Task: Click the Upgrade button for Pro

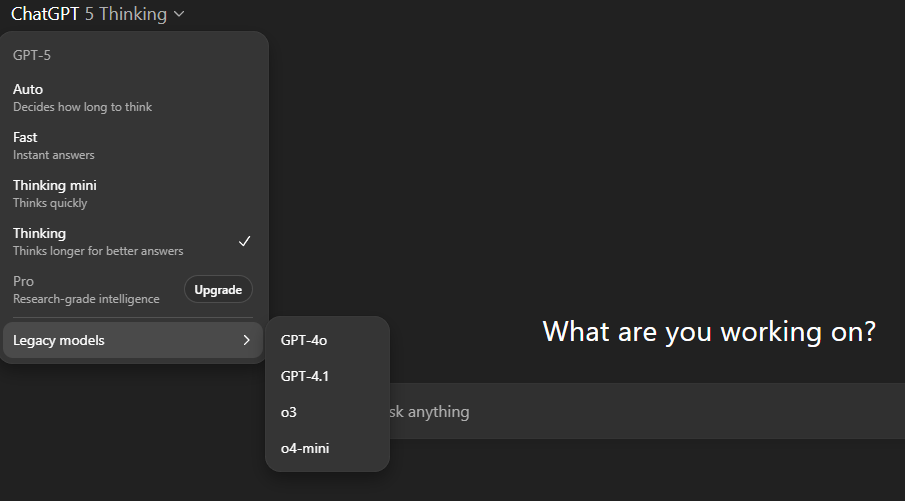Action: click(x=218, y=290)
